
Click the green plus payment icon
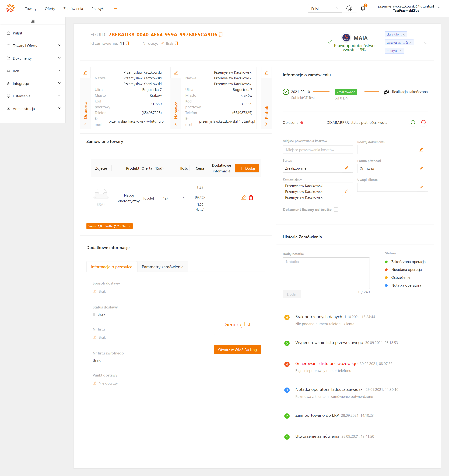point(413,122)
